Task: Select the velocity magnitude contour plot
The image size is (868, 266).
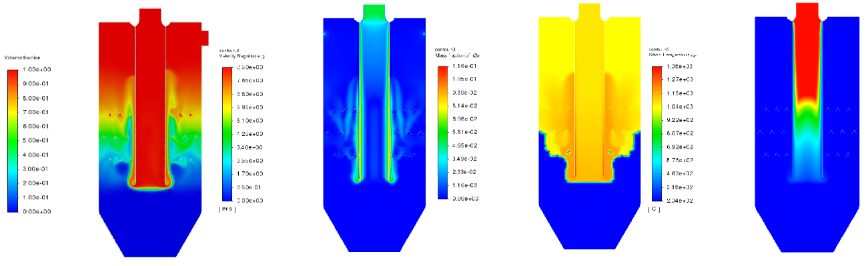Action: [374, 129]
